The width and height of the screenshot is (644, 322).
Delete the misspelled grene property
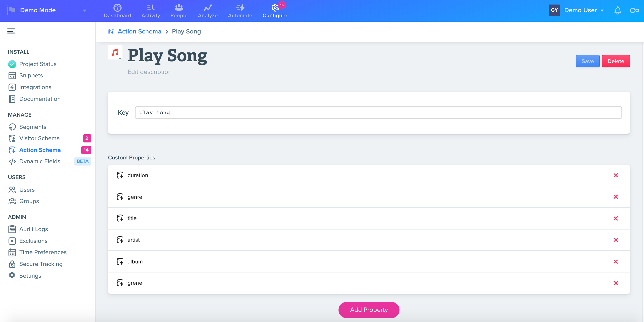(x=616, y=283)
